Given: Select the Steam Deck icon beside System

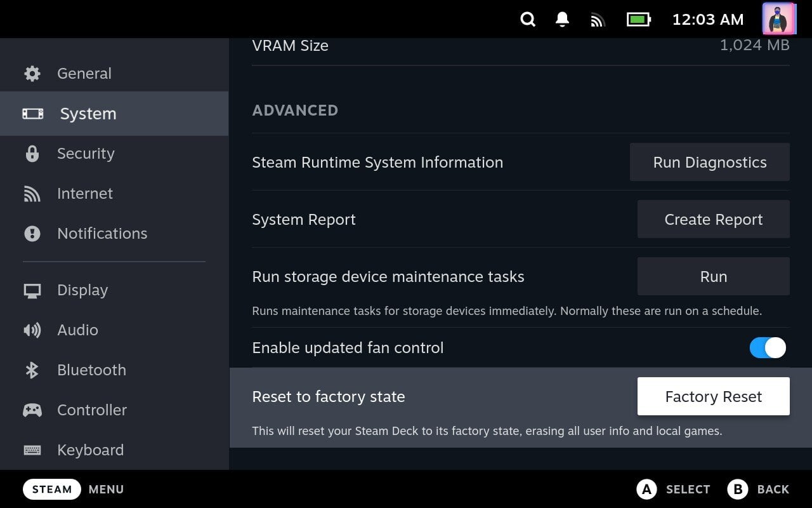Looking at the screenshot, I should tap(33, 114).
